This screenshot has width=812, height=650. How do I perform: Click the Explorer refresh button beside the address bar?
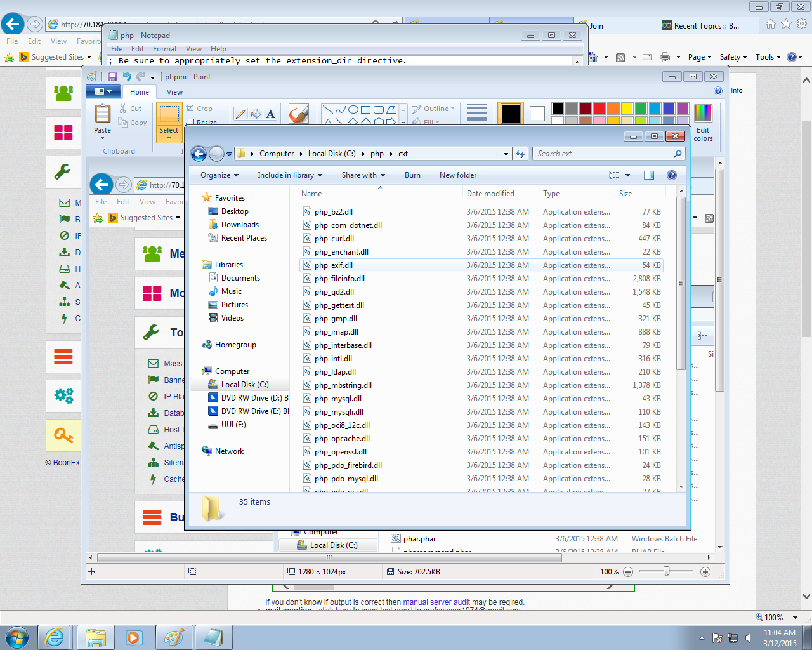(520, 154)
